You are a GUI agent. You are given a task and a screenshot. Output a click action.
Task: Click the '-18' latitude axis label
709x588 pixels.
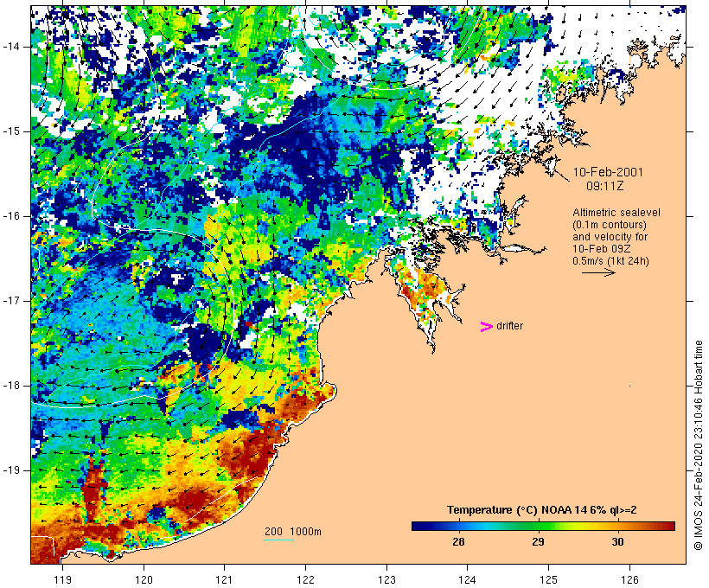pos(11,386)
